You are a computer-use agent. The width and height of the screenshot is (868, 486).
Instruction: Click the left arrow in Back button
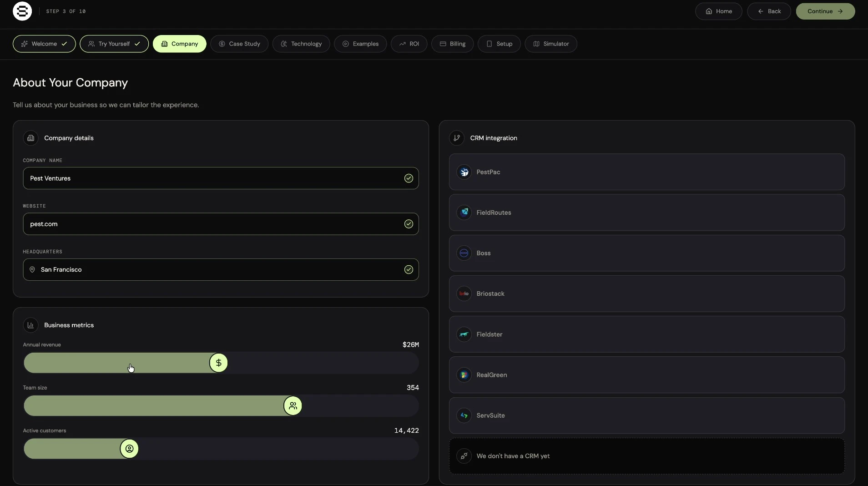[761, 11]
